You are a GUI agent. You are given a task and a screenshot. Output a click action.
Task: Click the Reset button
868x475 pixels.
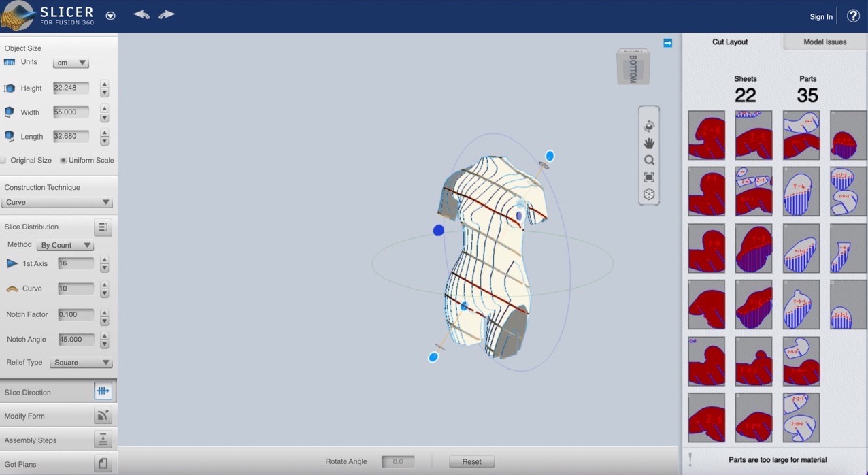471,461
